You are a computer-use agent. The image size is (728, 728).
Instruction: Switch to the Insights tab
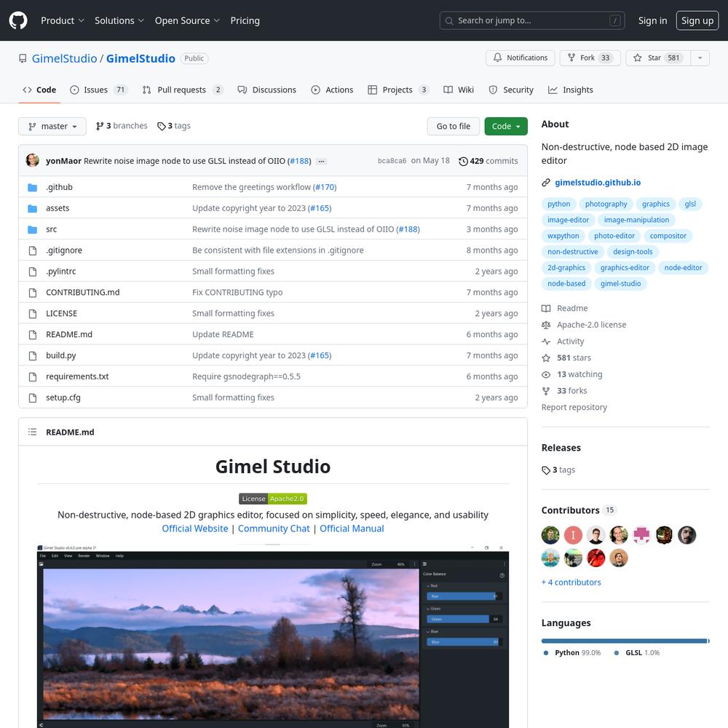[571, 90]
